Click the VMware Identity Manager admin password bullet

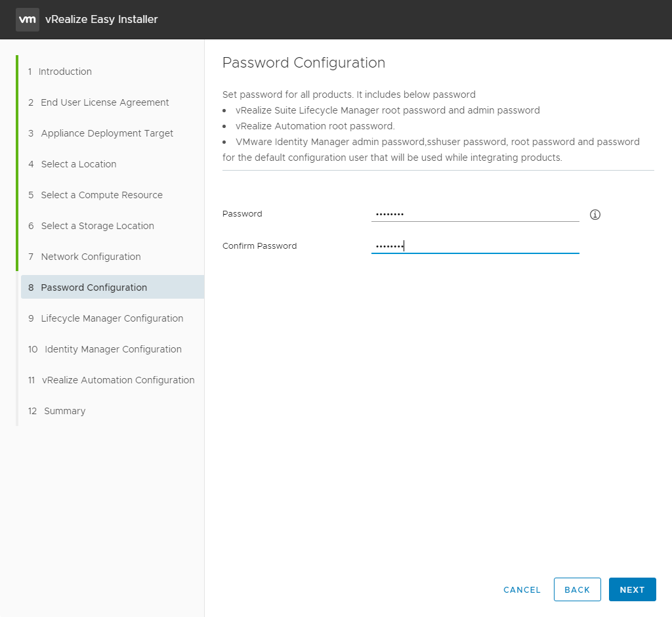coord(430,150)
